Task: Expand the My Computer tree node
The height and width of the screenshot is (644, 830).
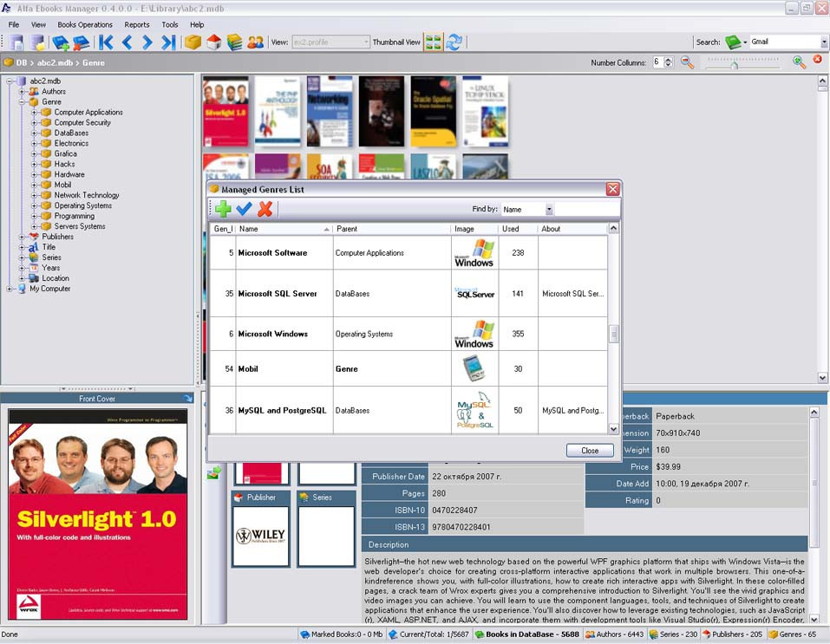Action: click(10, 289)
